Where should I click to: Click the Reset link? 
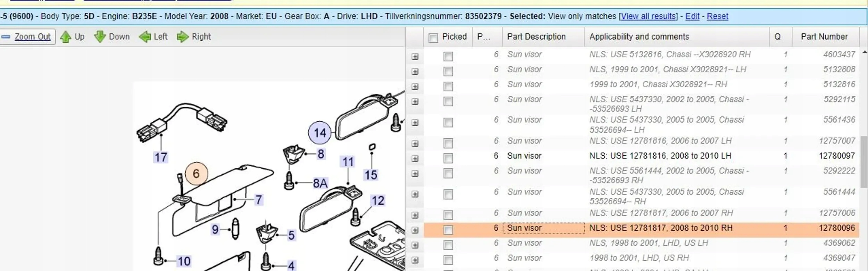(717, 16)
